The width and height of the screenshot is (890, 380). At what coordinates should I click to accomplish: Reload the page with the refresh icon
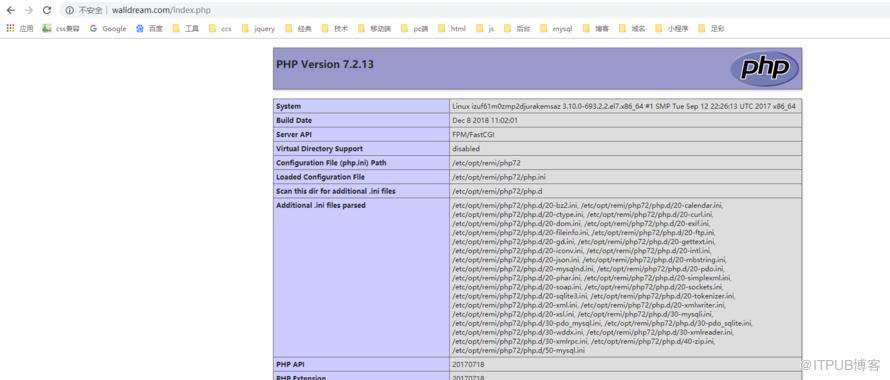[47, 10]
